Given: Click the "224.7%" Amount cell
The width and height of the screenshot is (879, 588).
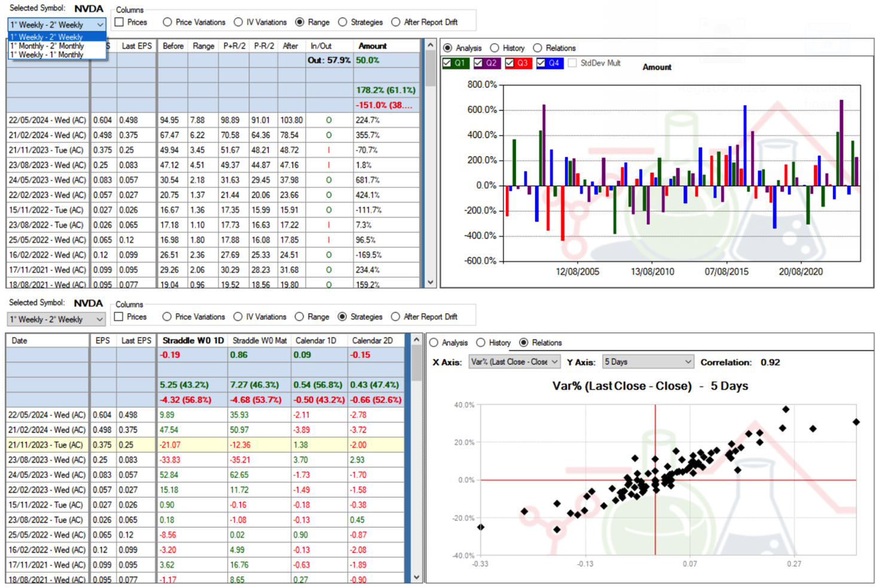Looking at the screenshot, I should (x=387, y=120).
